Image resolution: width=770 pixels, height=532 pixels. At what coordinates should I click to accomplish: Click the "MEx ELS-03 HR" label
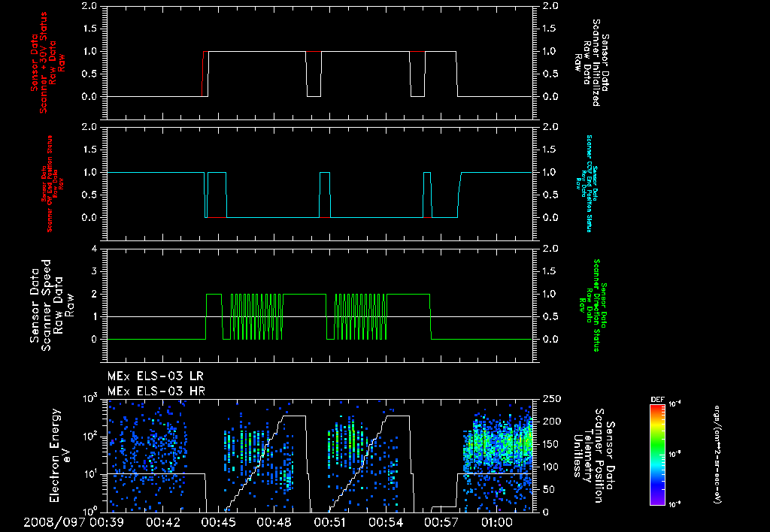(x=156, y=391)
